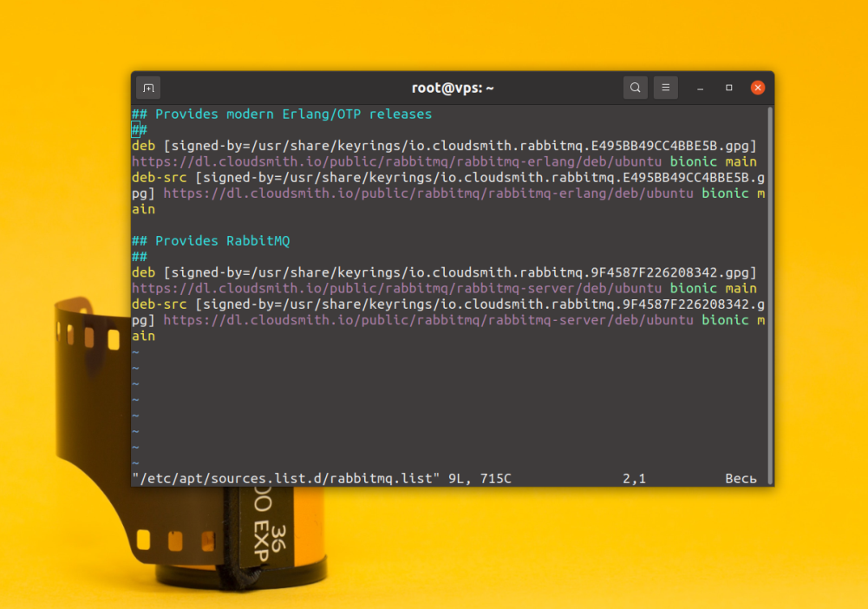Click the deb-src rabbitmq-erlang URL

tap(427, 193)
